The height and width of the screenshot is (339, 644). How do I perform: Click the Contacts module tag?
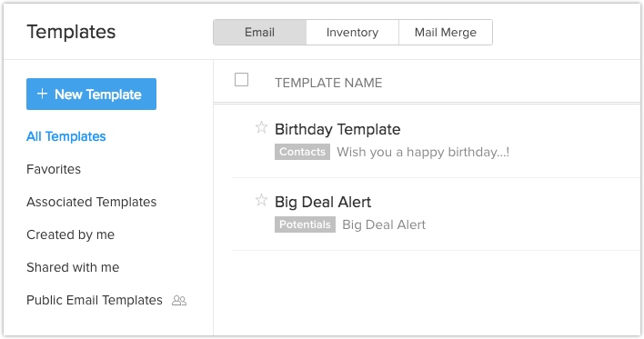pos(302,152)
